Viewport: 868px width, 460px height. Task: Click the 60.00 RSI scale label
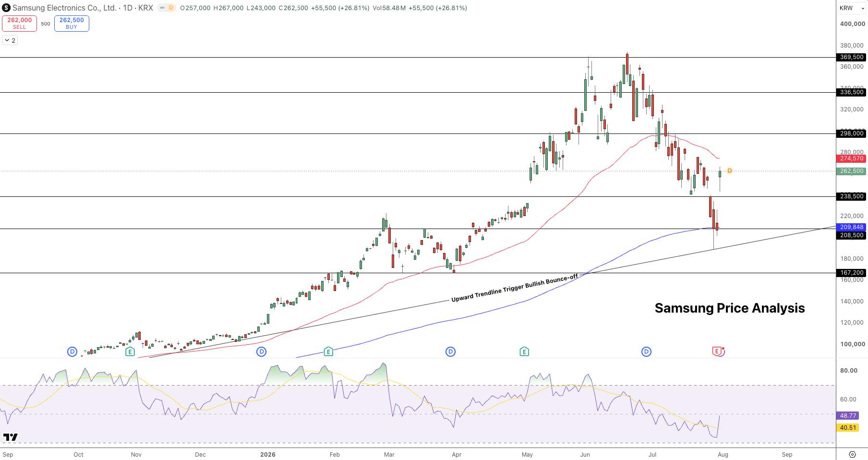tap(849, 399)
